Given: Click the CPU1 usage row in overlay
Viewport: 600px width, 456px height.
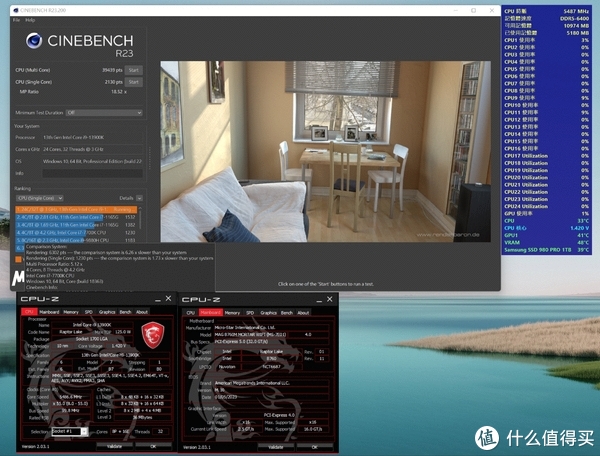Looking at the screenshot, I should [x=546, y=40].
